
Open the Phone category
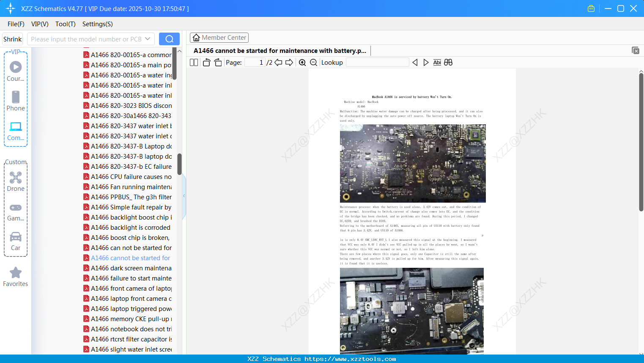pyautogui.click(x=16, y=101)
